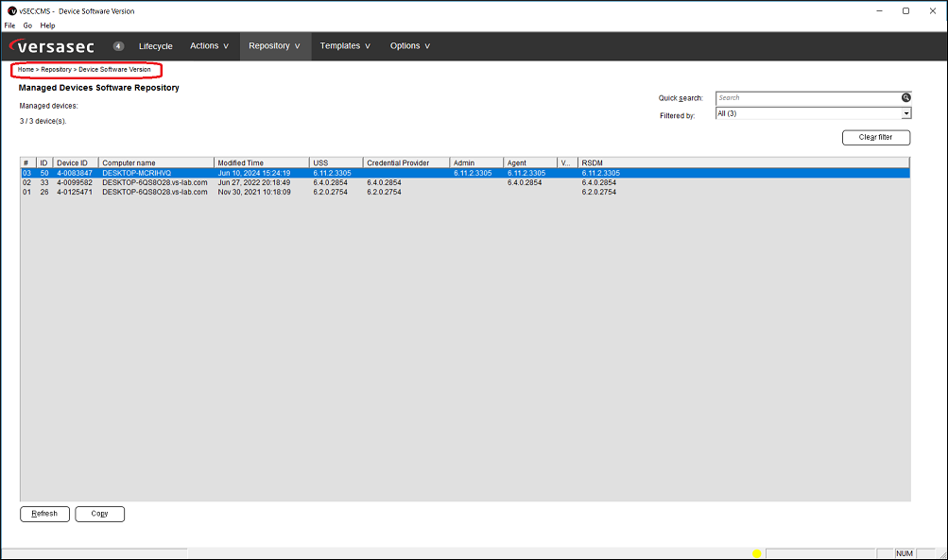The width and height of the screenshot is (948, 560).
Task: Click the yellow status indicator dot
Action: 756,553
